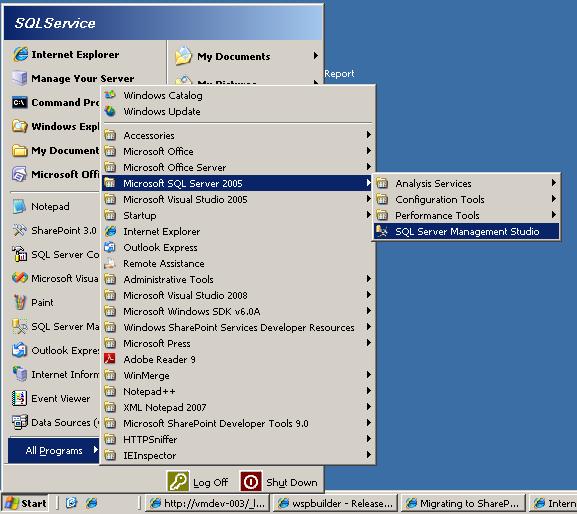Launch SQL Server Management Studio from submenu
Image resolution: width=577 pixels, height=514 pixels.
pos(466,231)
